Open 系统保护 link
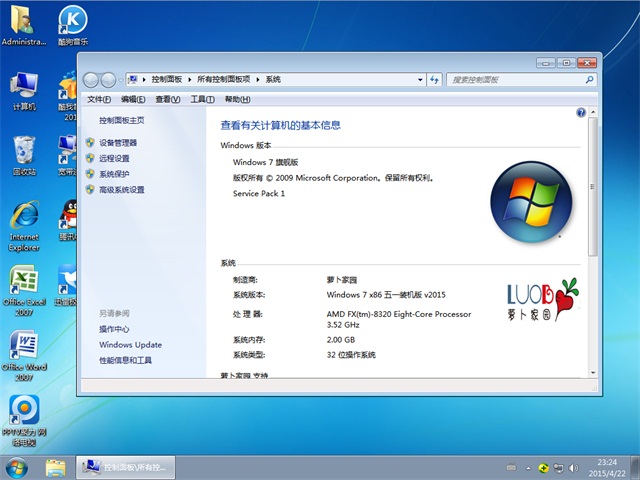This screenshot has height=480, width=640. coord(114,174)
